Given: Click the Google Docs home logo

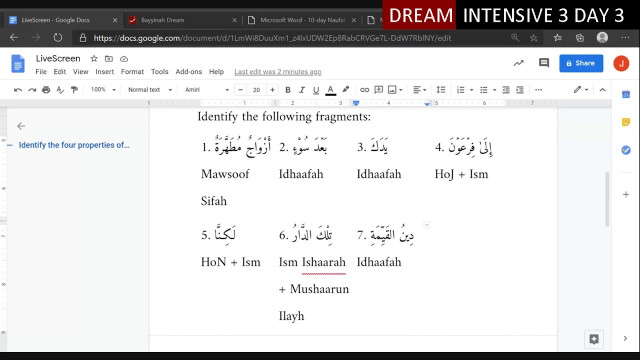Looking at the screenshot, I should (x=18, y=64).
